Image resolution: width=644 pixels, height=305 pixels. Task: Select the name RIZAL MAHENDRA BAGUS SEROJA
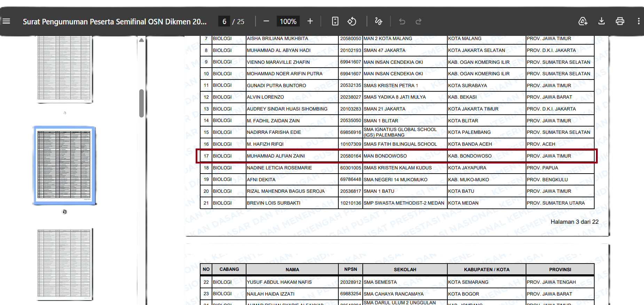pyautogui.click(x=286, y=191)
